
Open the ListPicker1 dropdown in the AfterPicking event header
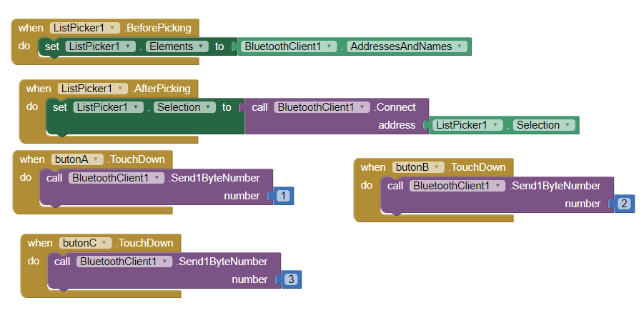click(92, 89)
